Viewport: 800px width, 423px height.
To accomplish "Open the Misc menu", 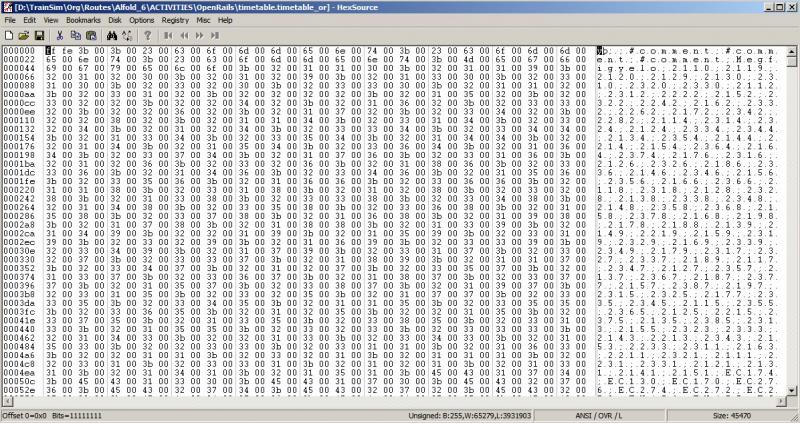I will [203, 20].
